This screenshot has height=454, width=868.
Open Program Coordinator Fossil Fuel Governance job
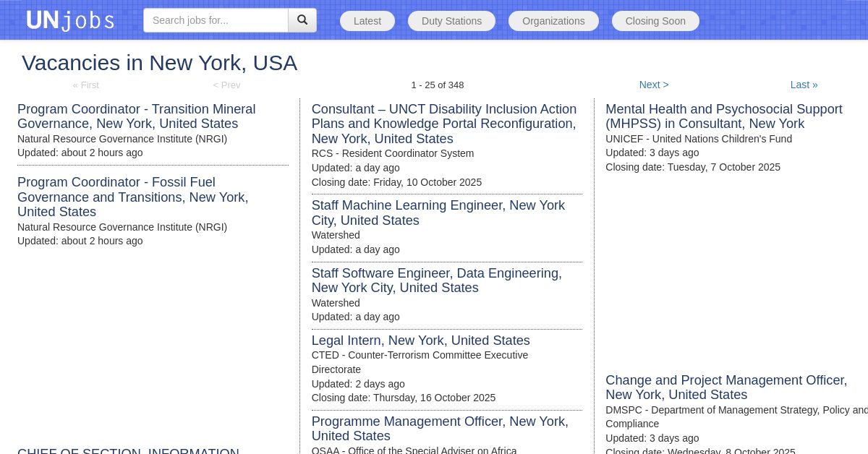pos(132,197)
